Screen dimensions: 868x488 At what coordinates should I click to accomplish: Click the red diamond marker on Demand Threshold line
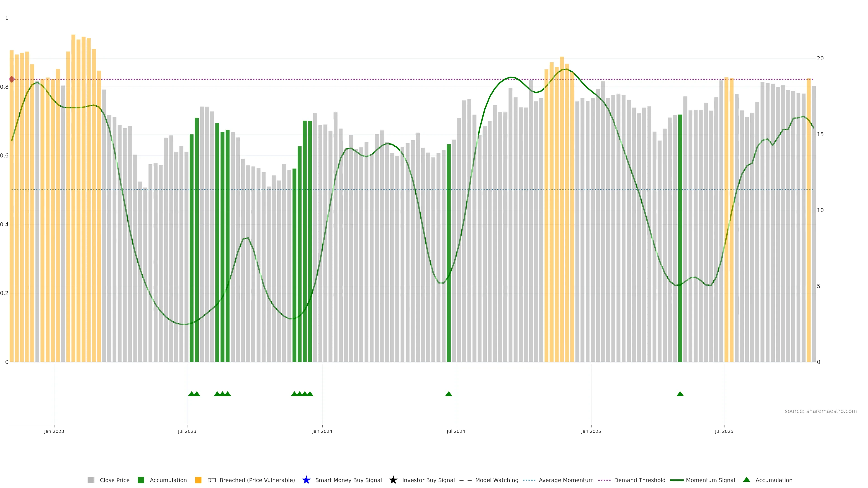(12, 79)
